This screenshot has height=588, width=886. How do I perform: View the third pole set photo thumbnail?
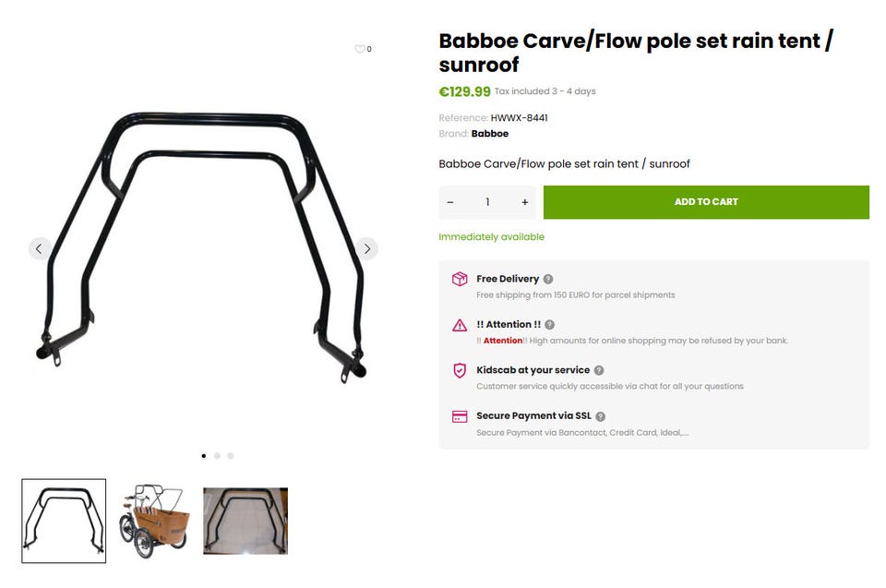click(245, 521)
